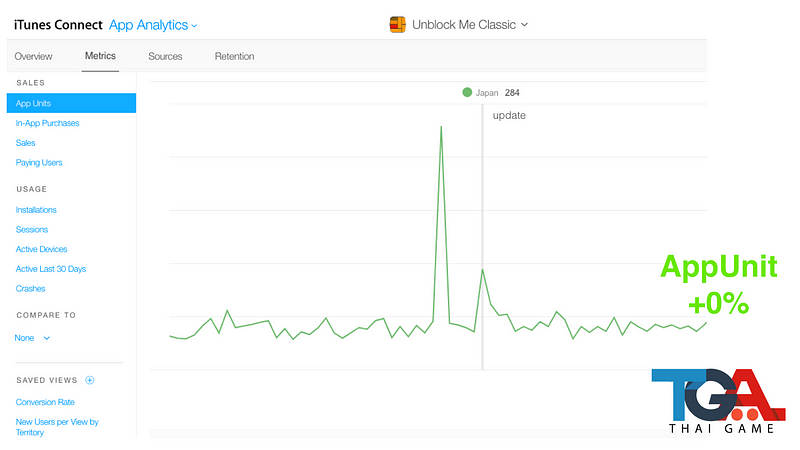Show Paying Users metric
Screen dimensions: 800x450
(39, 162)
